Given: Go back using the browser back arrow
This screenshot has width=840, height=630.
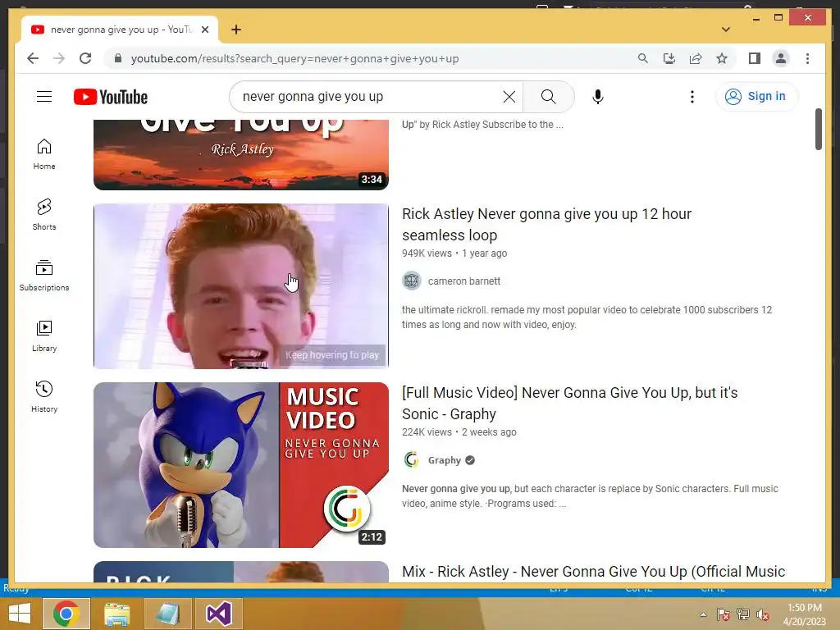Looking at the screenshot, I should [x=33, y=58].
